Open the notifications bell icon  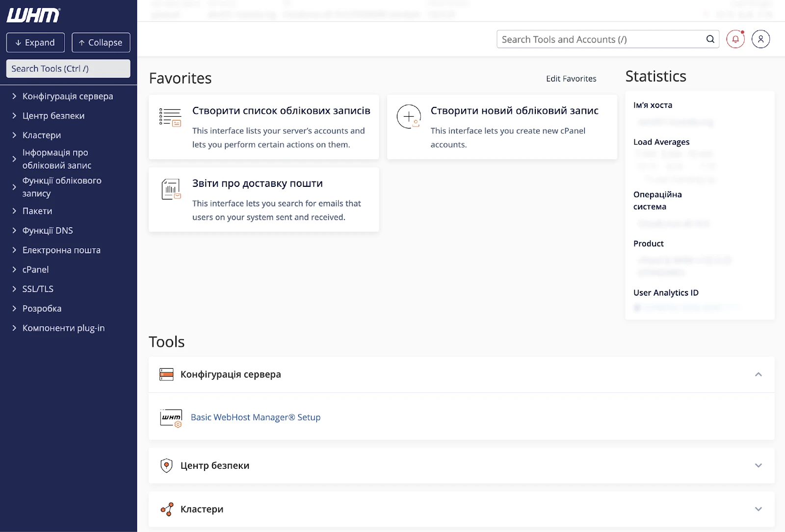735,39
